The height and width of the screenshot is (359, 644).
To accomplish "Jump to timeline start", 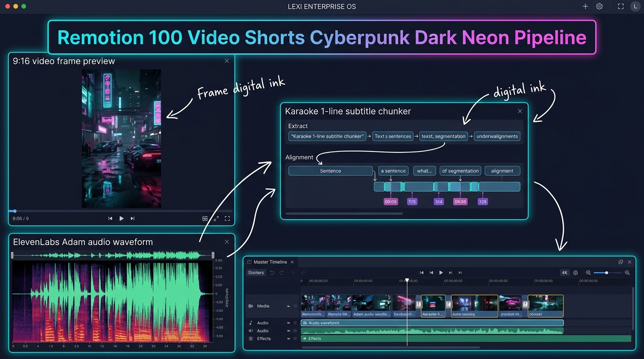I will pyautogui.click(x=422, y=273).
